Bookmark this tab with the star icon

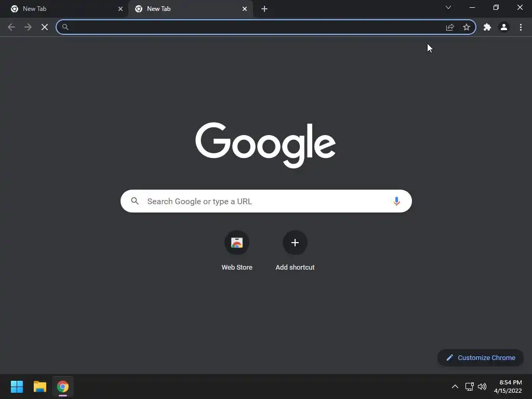(x=467, y=27)
